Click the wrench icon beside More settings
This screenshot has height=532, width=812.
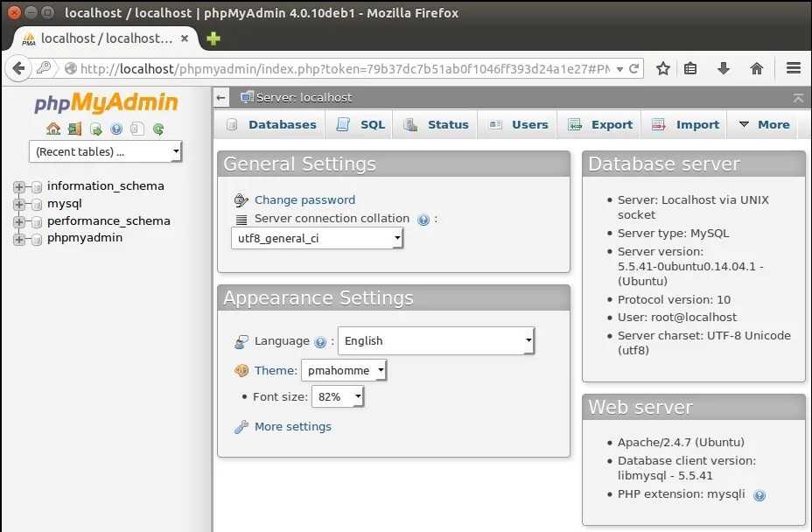pos(241,427)
